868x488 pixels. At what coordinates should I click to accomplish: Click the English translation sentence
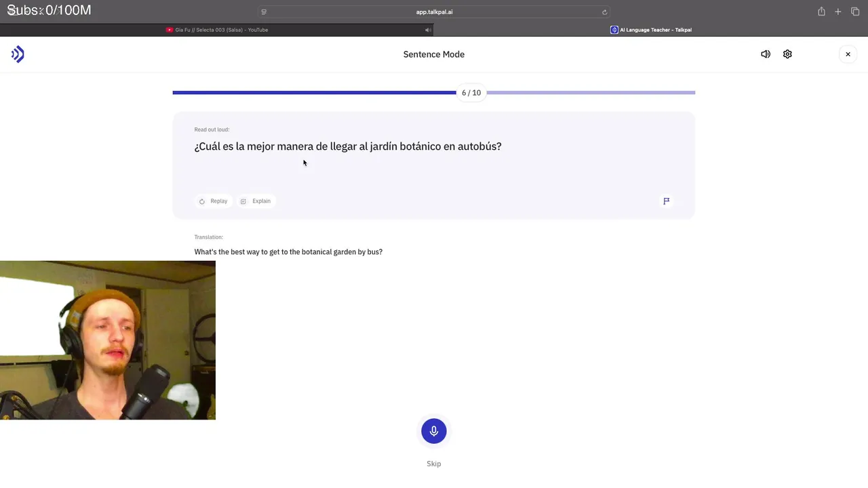288,252
